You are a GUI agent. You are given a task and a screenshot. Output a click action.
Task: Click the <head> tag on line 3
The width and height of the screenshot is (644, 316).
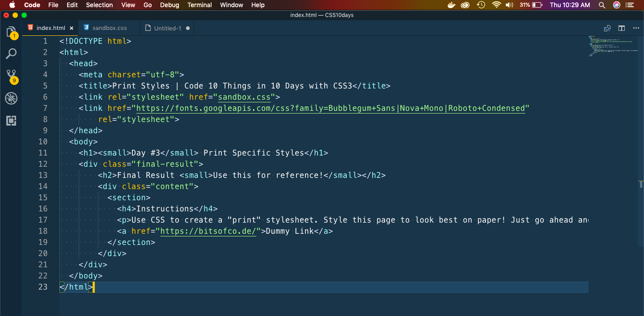click(83, 63)
